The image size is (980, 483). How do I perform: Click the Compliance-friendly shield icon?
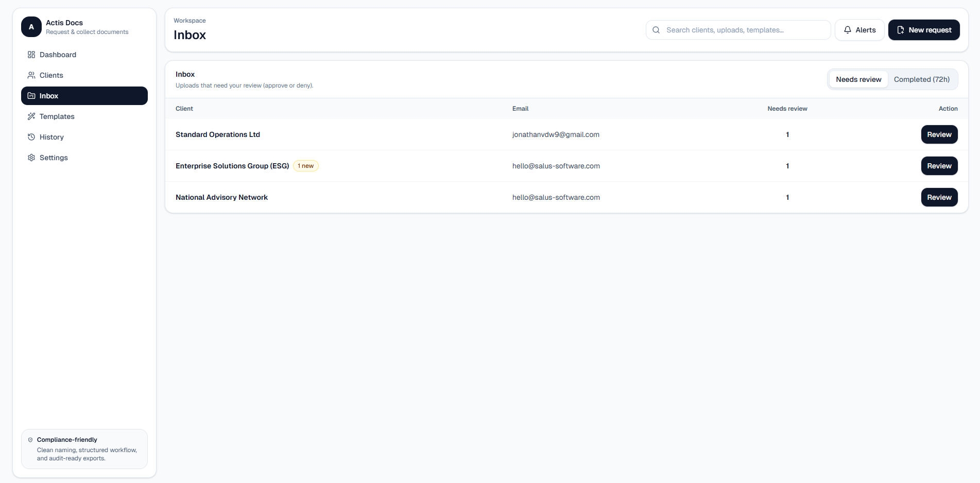click(30, 440)
